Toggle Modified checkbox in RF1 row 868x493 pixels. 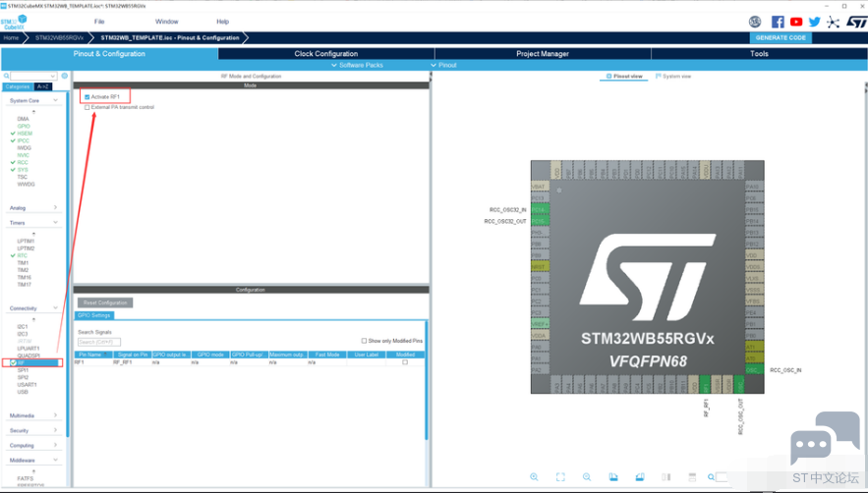click(405, 362)
